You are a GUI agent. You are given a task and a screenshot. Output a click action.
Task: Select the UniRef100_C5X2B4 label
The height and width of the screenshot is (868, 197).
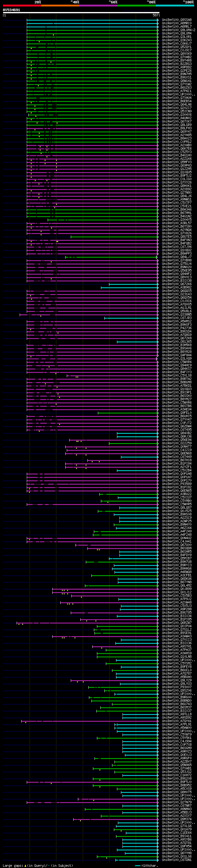click(x=177, y=470)
